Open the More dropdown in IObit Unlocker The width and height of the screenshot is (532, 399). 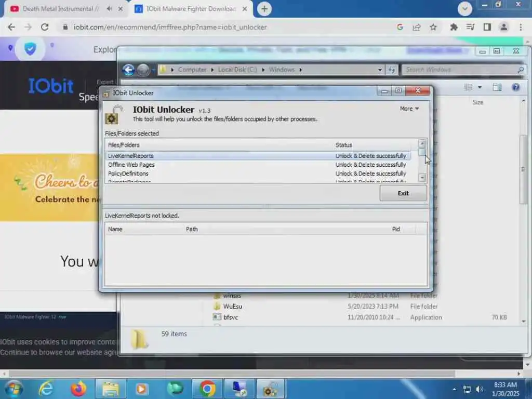(x=409, y=109)
